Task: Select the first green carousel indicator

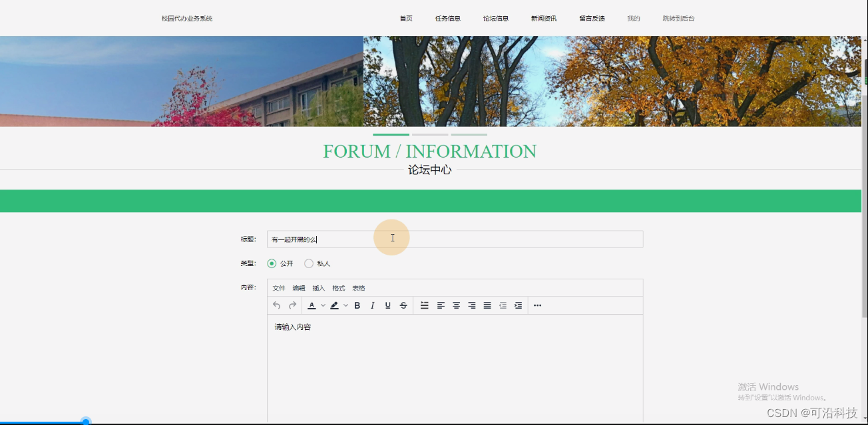Action: click(x=391, y=134)
